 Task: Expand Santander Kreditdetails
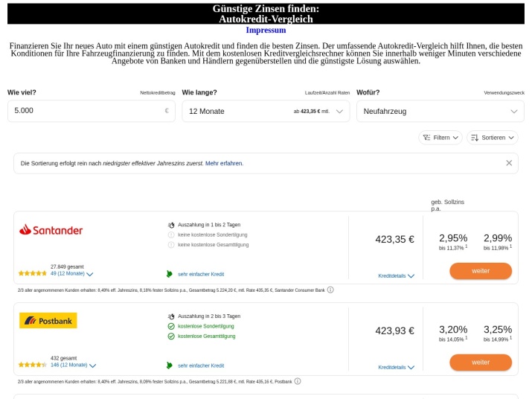click(x=396, y=275)
